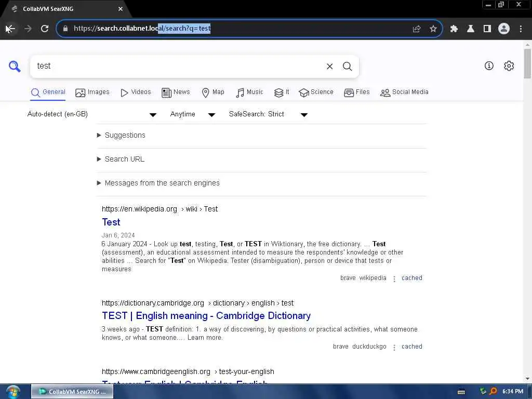The height and width of the screenshot is (399, 532).
Task: Switch to the Videos tab
Action: pyautogui.click(x=136, y=92)
